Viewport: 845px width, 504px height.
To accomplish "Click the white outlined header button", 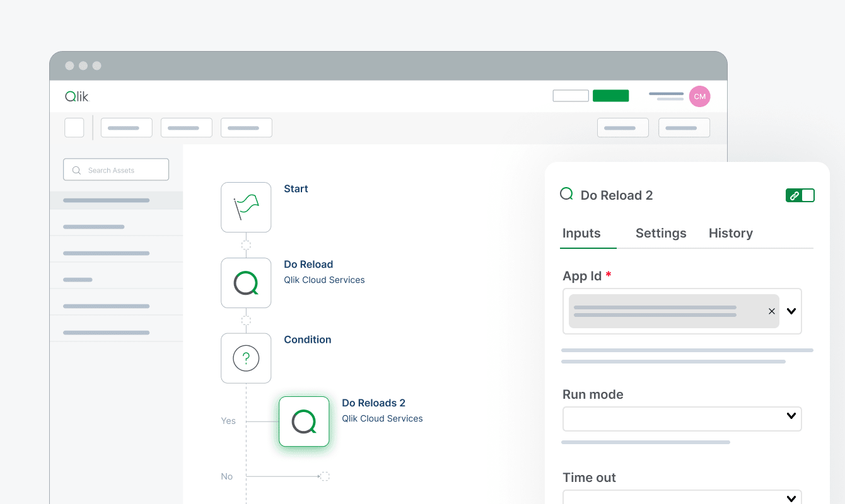I will tap(571, 96).
